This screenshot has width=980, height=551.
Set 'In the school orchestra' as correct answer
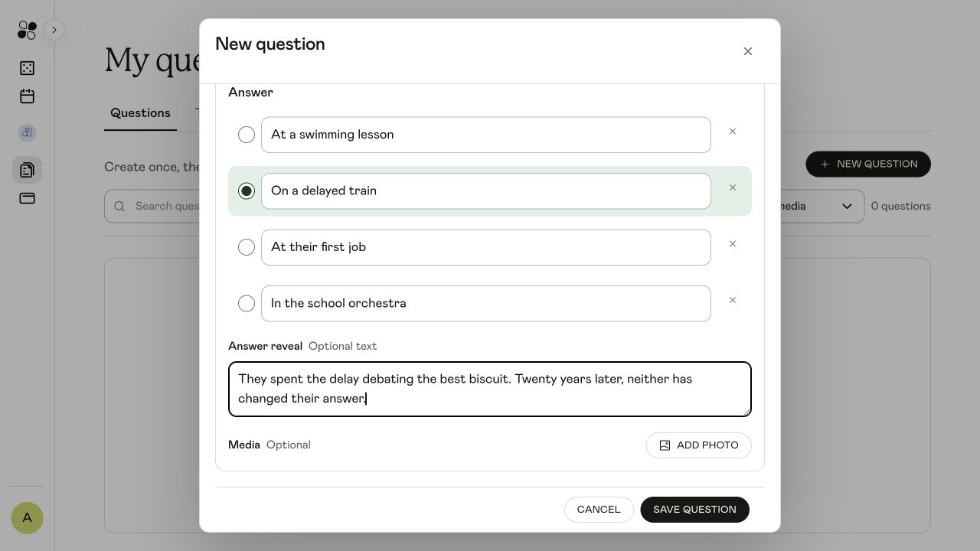point(247,303)
